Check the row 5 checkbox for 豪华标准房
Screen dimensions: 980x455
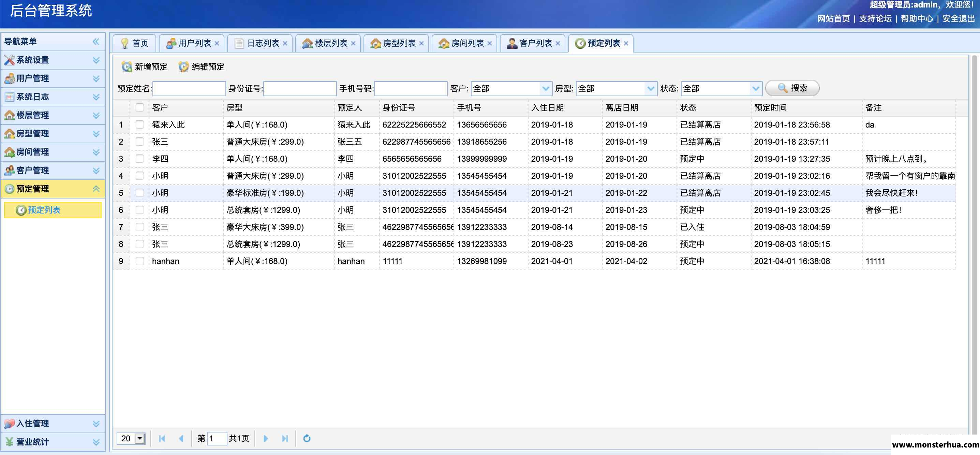[x=139, y=193]
